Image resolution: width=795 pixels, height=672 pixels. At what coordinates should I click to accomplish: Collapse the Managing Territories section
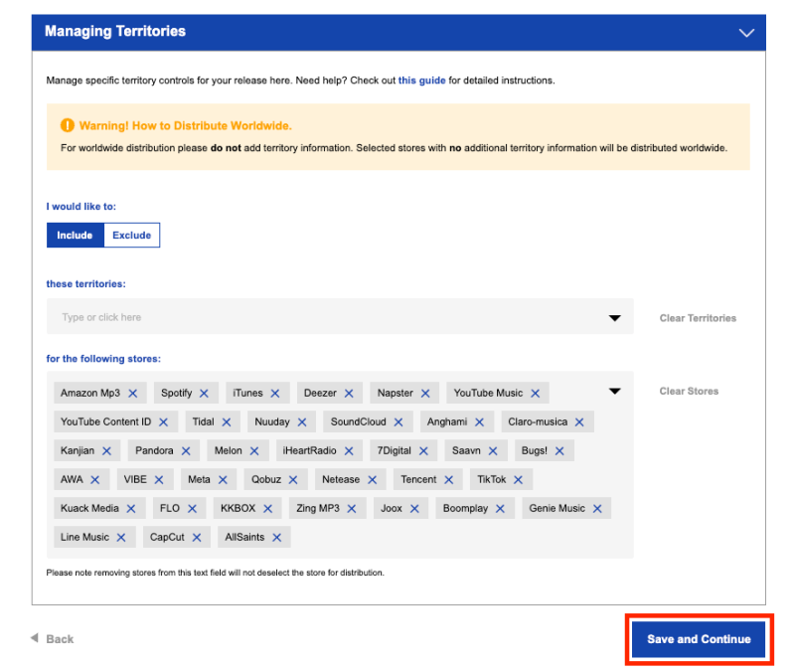point(746,33)
